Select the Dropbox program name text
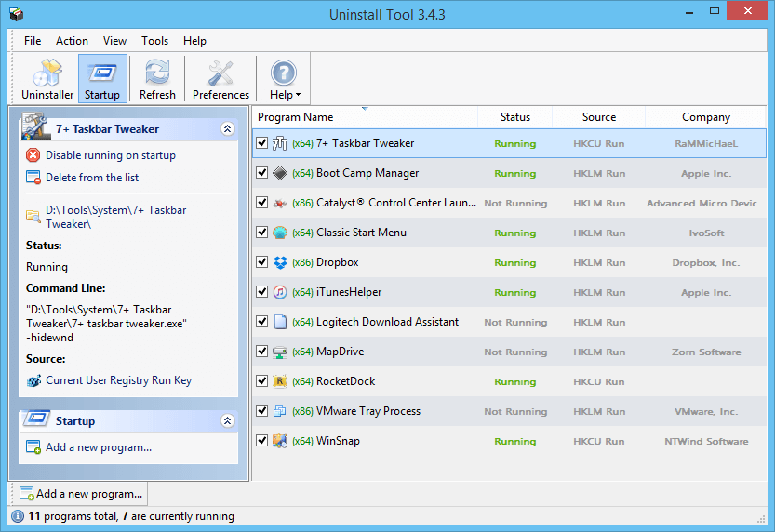Screen dimensions: 775x532 [x=338, y=262]
